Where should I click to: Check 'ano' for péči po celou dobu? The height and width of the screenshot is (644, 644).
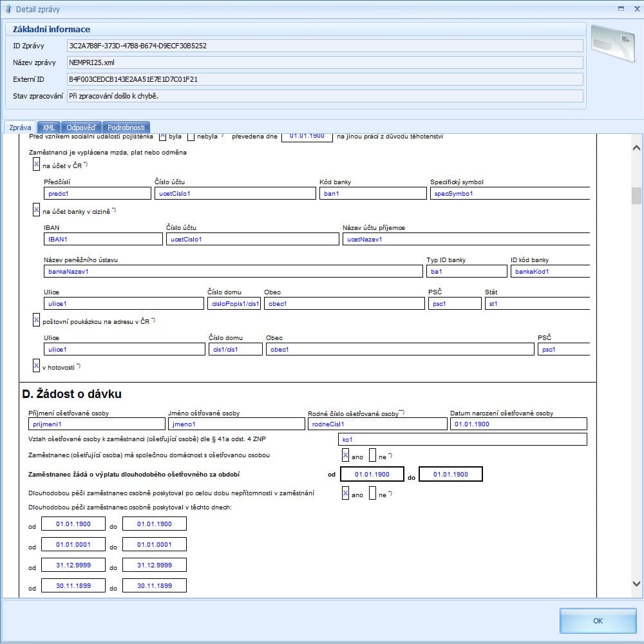345,493
